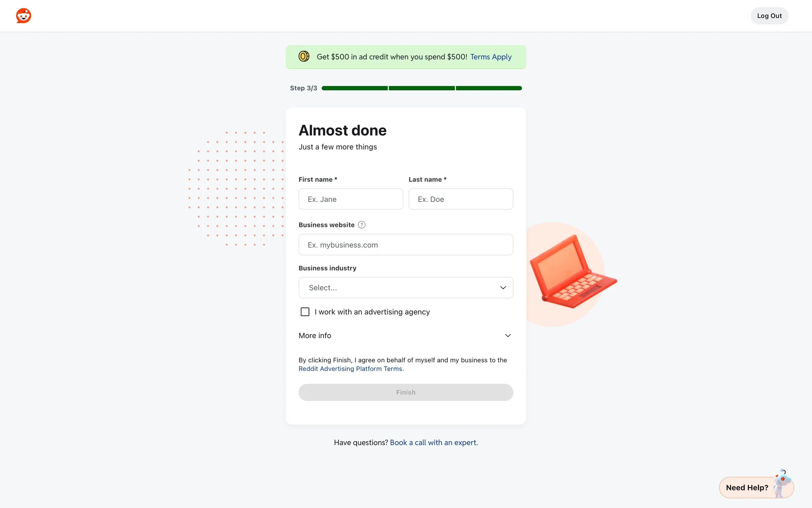Image resolution: width=812 pixels, height=508 pixels.
Task: Click Book a call with an expert
Action: point(433,442)
